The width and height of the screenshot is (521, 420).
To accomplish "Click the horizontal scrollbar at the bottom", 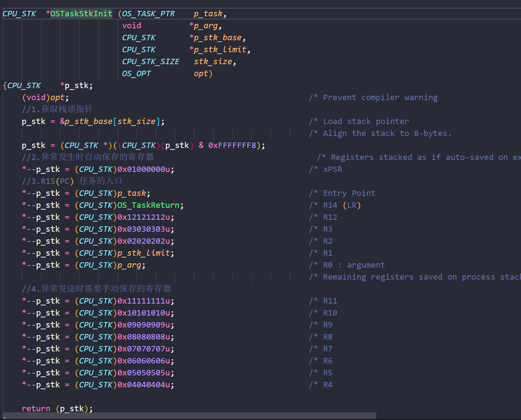I will point(190,416).
